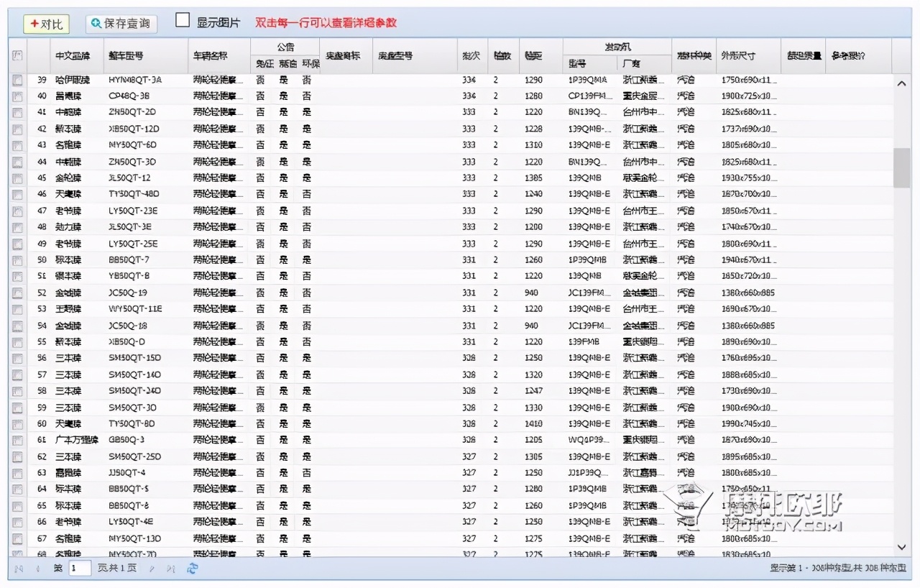Screen dimensions: 920x588
Task: Click model cell LY50QT-25E
Action: coord(133,244)
